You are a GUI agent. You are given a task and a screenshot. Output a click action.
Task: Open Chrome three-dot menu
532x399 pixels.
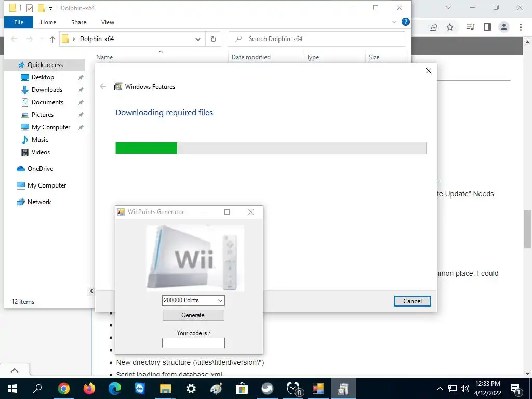pyautogui.click(x=521, y=27)
